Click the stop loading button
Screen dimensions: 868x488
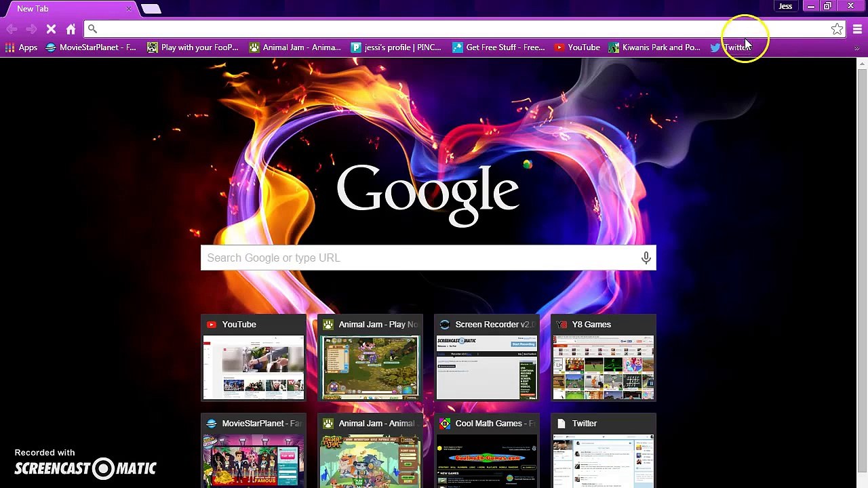pos(51,29)
